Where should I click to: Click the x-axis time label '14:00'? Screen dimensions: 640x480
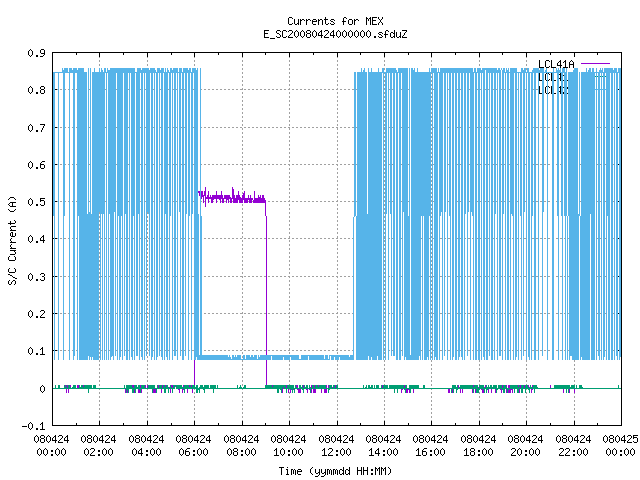(383, 452)
